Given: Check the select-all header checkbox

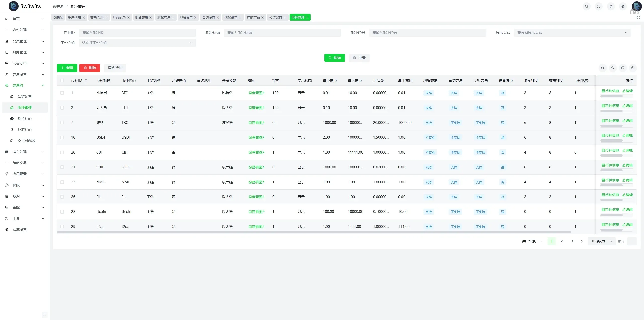Looking at the screenshot, I should pyautogui.click(x=62, y=80).
